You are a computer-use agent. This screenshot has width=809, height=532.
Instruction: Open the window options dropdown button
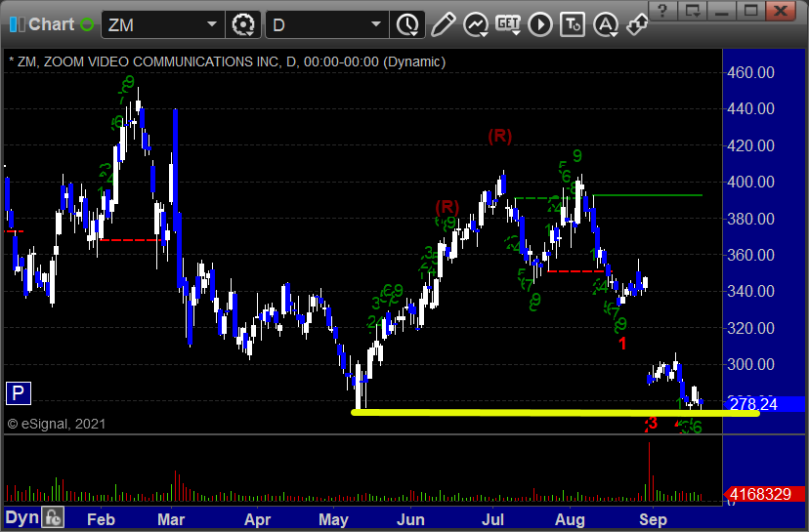(x=693, y=11)
